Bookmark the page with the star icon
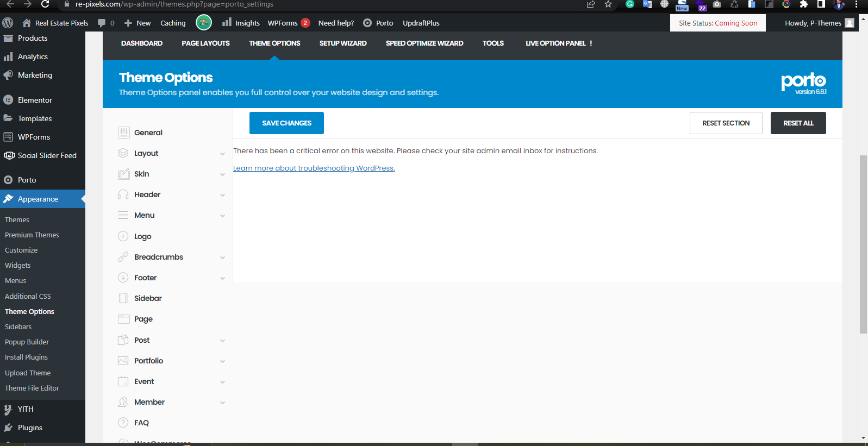Viewport: 868px width, 446px height. click(608, 4)
